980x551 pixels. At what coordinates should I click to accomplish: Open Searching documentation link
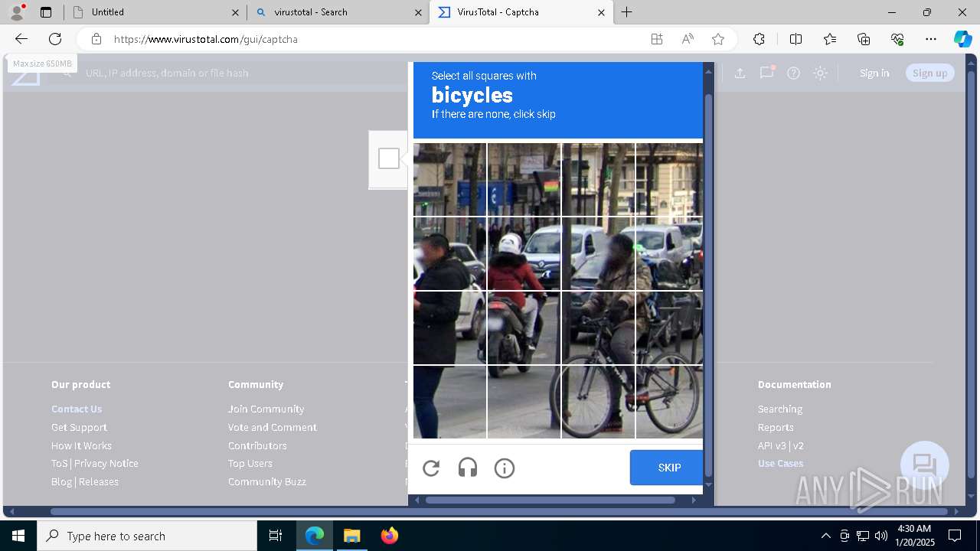[x=780, y=409]
